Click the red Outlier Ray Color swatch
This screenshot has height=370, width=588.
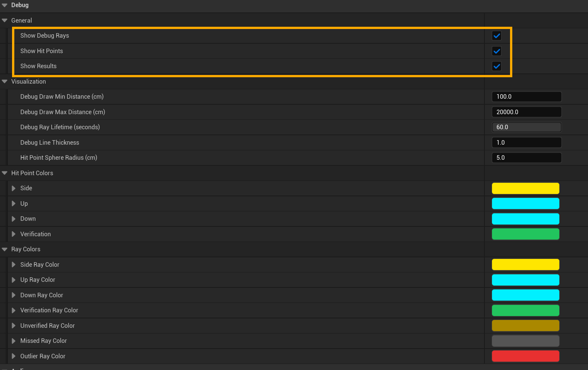coord(525,356)
